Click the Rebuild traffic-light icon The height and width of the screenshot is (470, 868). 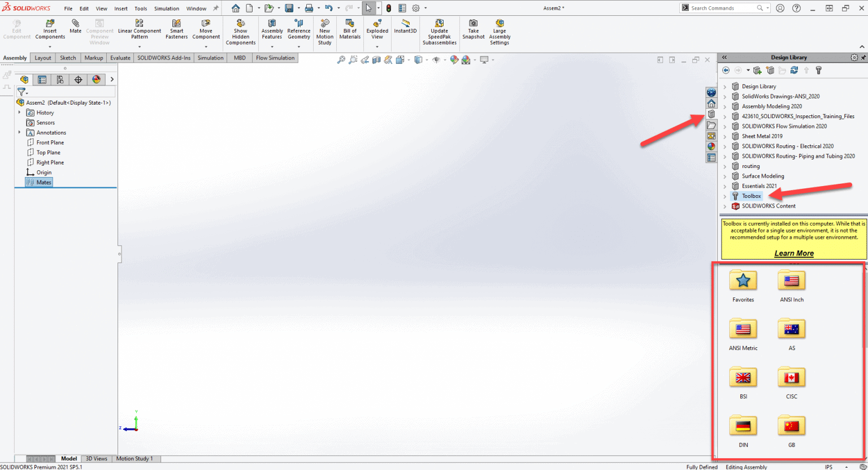pos(389,8)
